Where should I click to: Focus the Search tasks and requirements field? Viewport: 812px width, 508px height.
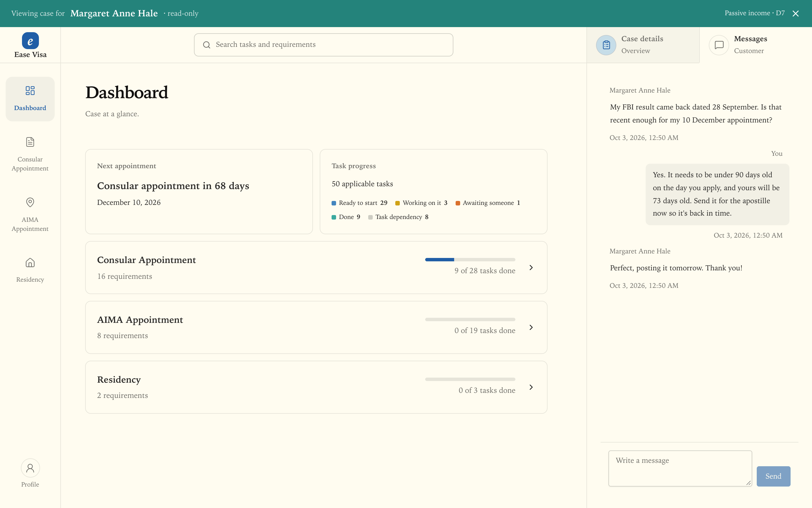[x=323, y=45]
